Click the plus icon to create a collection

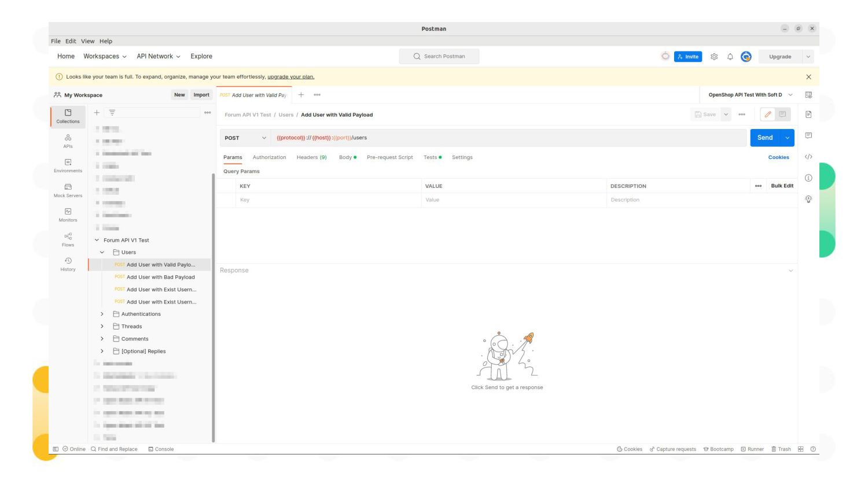[97, 113]
